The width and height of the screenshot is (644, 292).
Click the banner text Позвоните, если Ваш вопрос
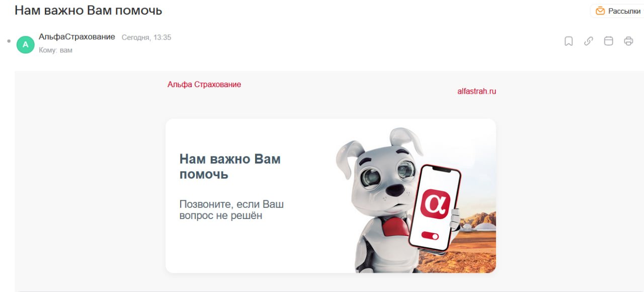(x=231, y=210)
